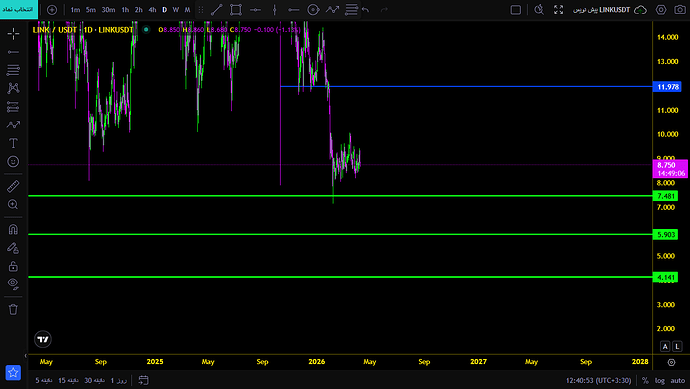This screenshot has height=389, width=690.
Task: Click the trash icon to remove drawings
Action: point(13,309)
